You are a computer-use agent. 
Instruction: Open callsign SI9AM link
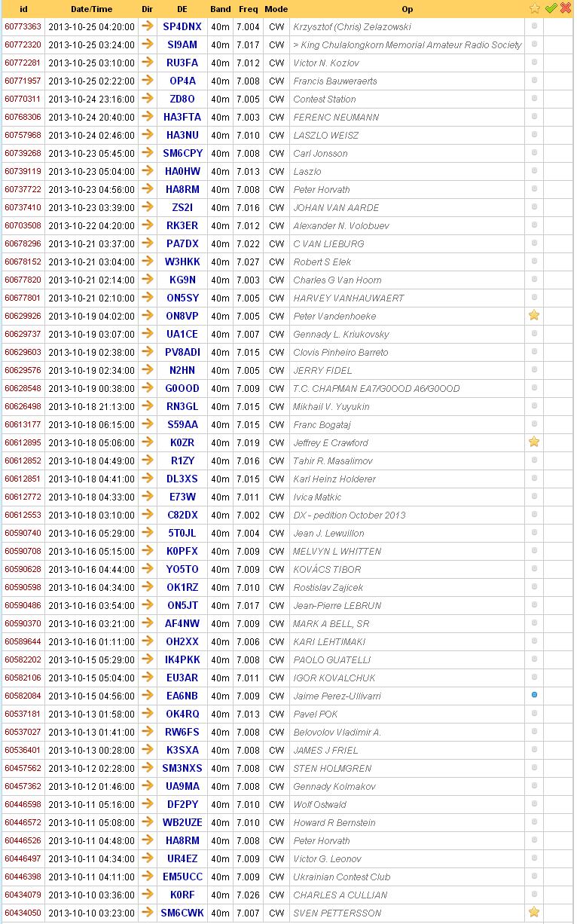(182, 44)
